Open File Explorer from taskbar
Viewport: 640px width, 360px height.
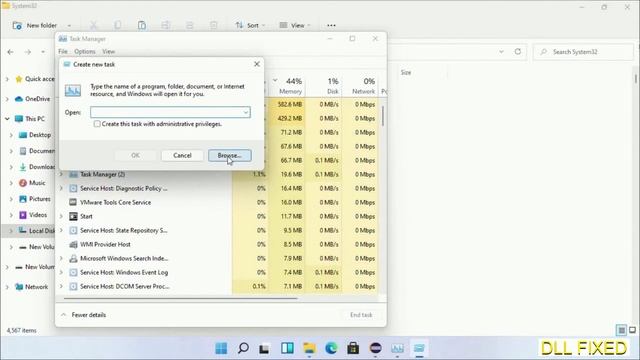pyautogui.click(x=309, y=348)
